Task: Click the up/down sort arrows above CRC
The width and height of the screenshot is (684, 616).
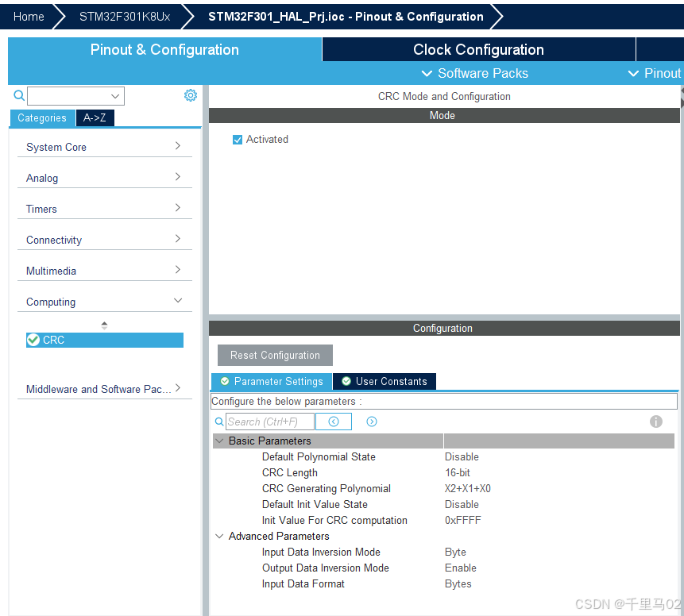Action: coord(104,325)
